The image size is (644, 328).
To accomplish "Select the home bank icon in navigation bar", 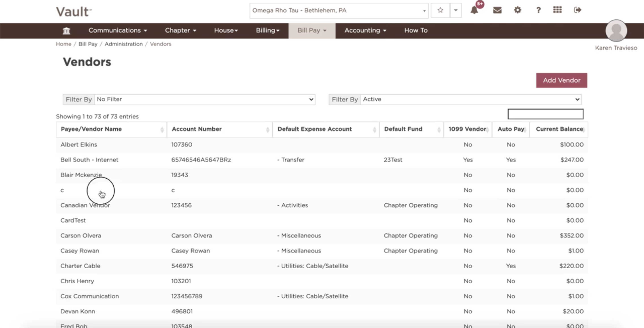I will coord(66,30).
